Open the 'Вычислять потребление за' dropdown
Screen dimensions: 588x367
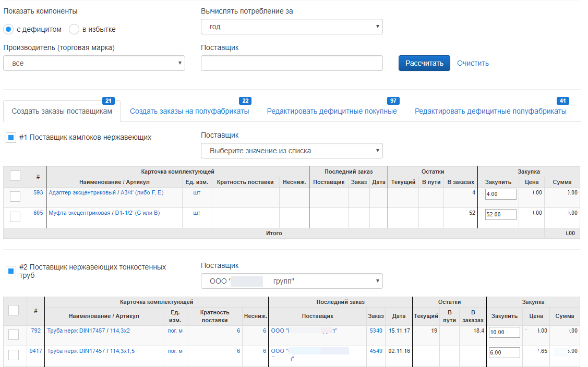point(291,27)
